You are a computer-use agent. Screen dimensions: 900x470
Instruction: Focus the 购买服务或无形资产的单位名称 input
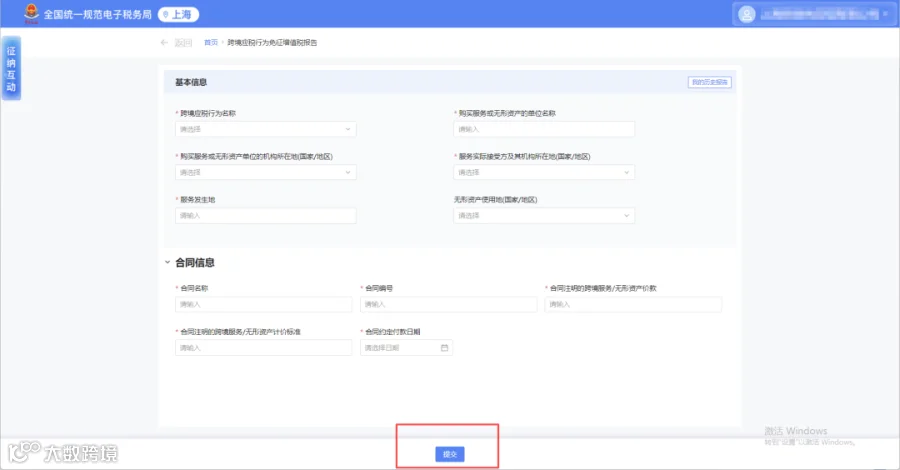[544, 129]
